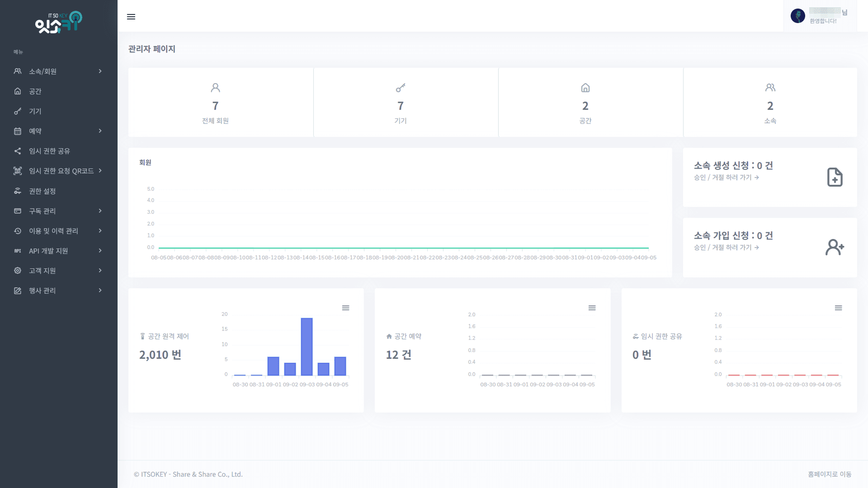This screenshot has width=868, height=488.
Task: Select the 소속/회원 people icon in sidebar
Action: pos(17,71)
